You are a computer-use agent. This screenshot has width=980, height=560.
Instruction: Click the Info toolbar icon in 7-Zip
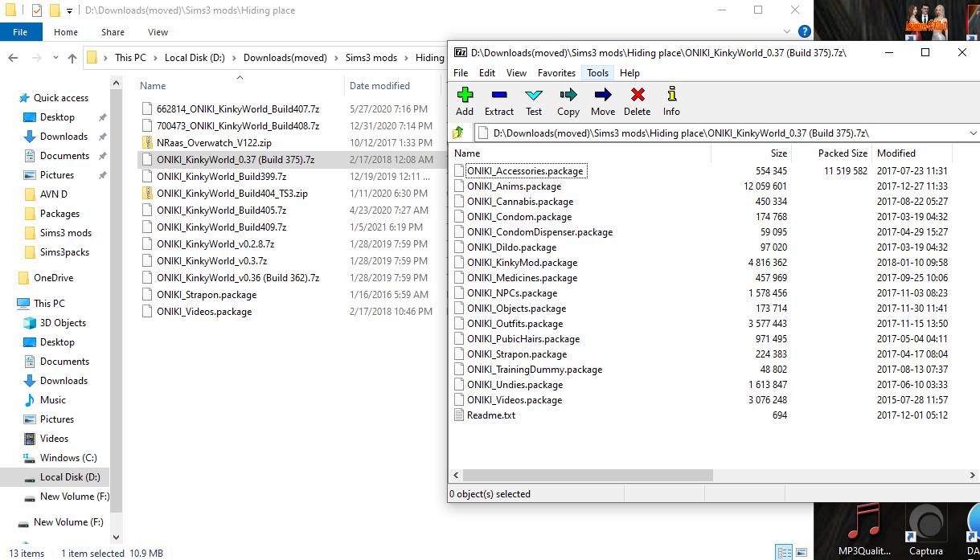671,102
